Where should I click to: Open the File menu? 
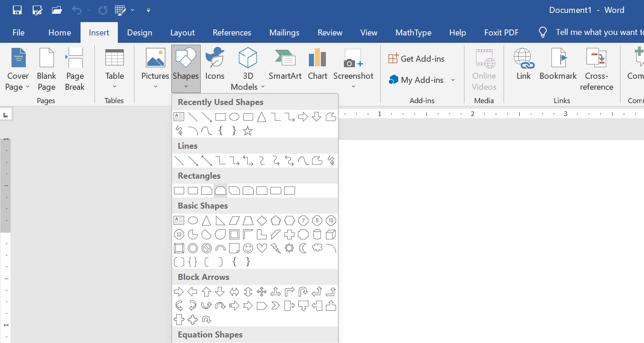pos(18,33)
